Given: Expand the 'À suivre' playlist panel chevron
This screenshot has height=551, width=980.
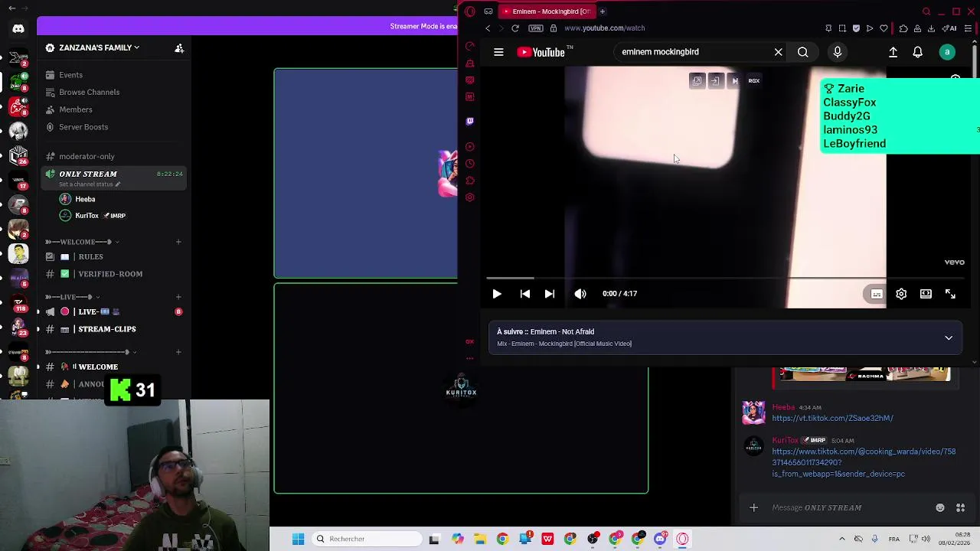Looking at the screenshot, I should click(x=948, y=337).
